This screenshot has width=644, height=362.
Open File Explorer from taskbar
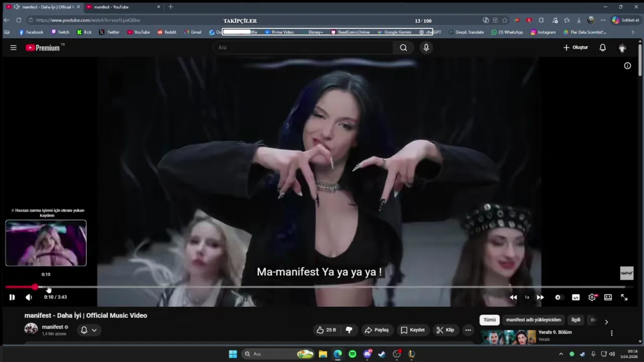coord(323,354)
